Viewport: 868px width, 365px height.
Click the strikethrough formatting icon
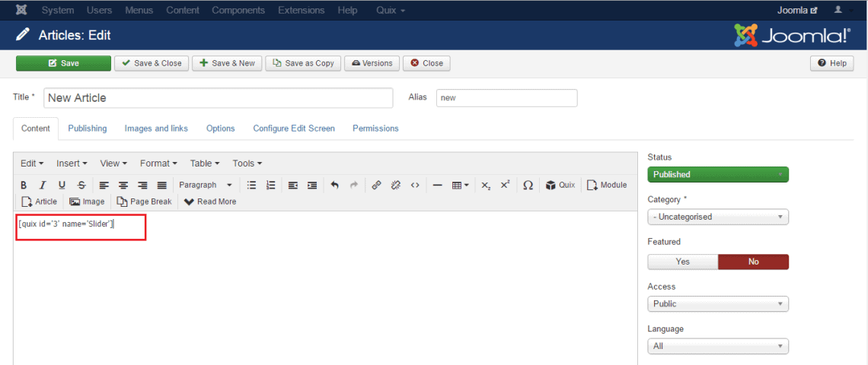(81, 185)
